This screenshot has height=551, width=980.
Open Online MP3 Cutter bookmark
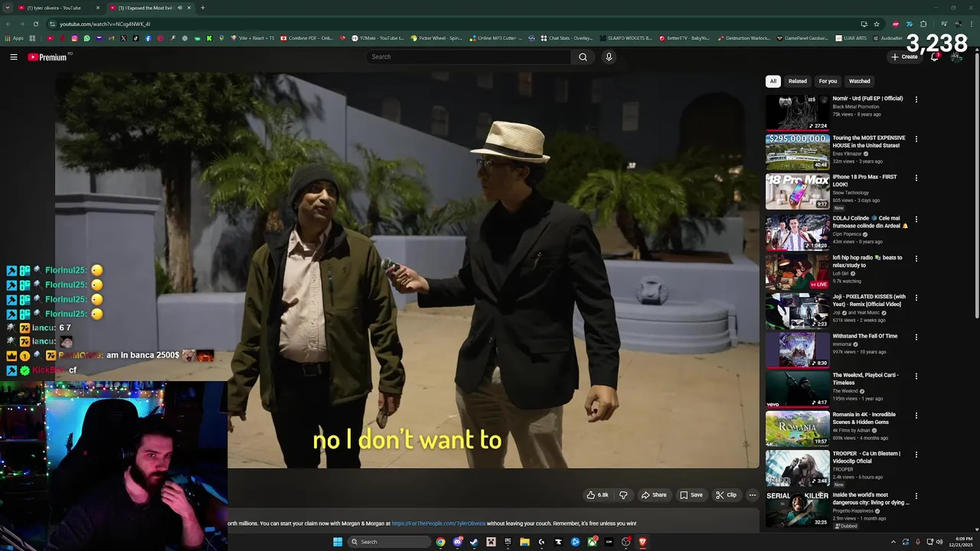[x=495, y=37]
